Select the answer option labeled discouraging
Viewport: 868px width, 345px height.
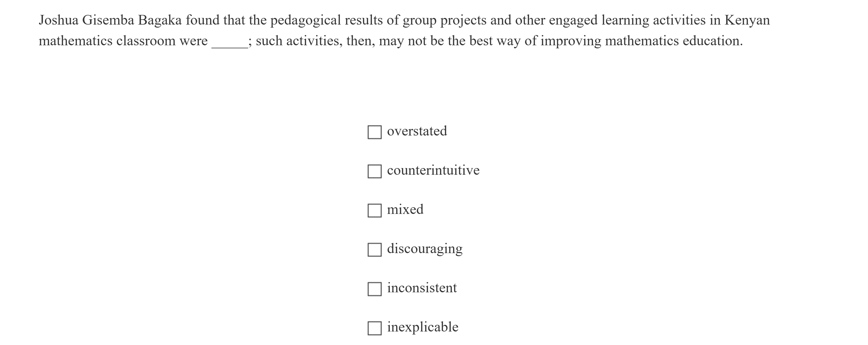point(425,249)
